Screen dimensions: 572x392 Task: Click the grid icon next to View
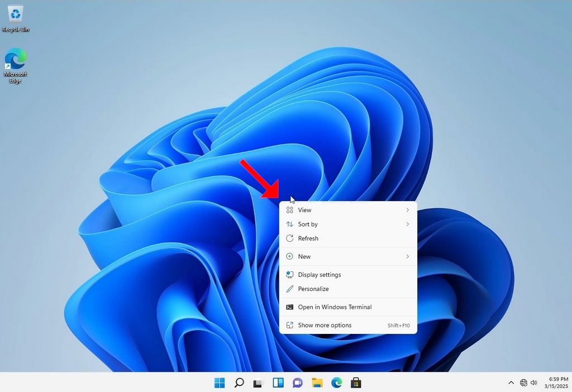point(290,210)
